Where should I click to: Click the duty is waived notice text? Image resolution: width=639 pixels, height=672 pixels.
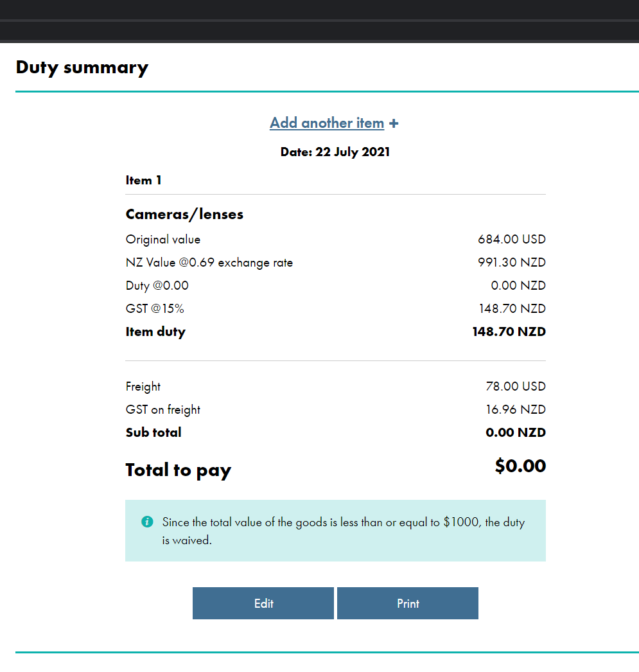(x=344, y=531)
